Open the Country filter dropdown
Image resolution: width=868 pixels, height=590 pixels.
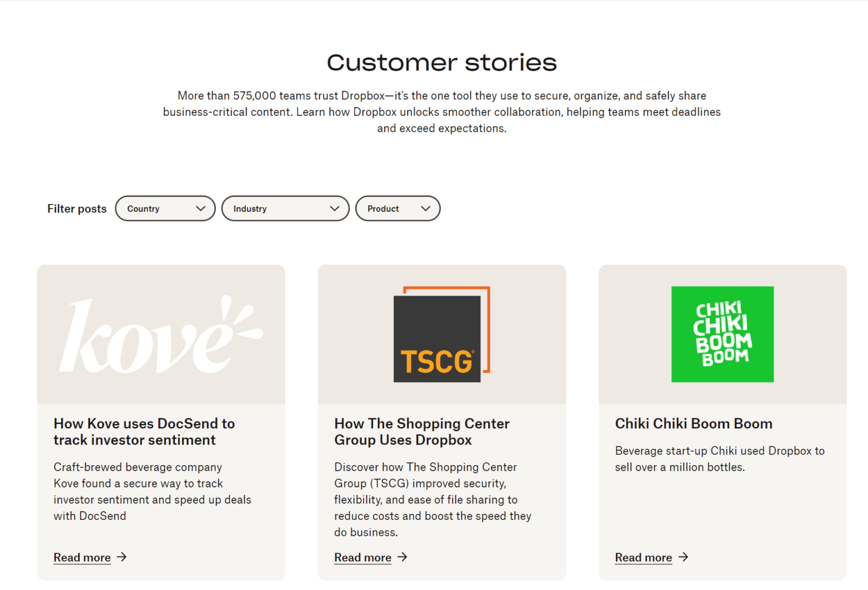tap(165, 208)
